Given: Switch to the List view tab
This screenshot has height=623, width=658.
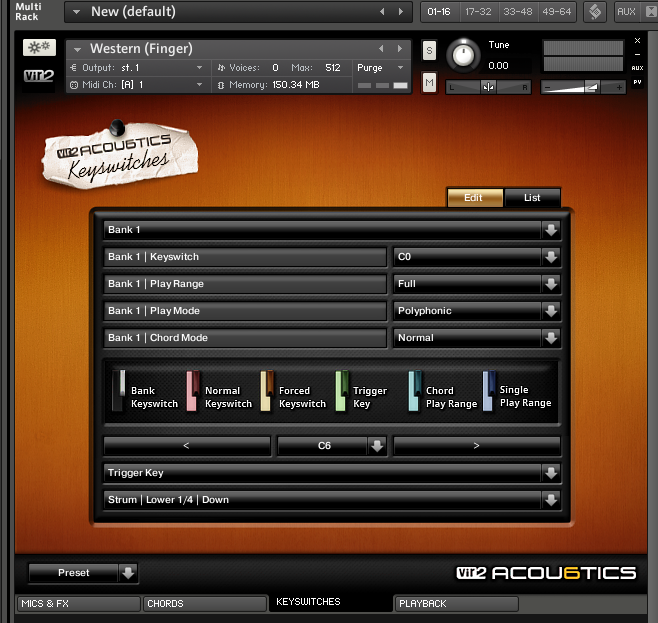Looking at the screenshot, I should (532, 198).
